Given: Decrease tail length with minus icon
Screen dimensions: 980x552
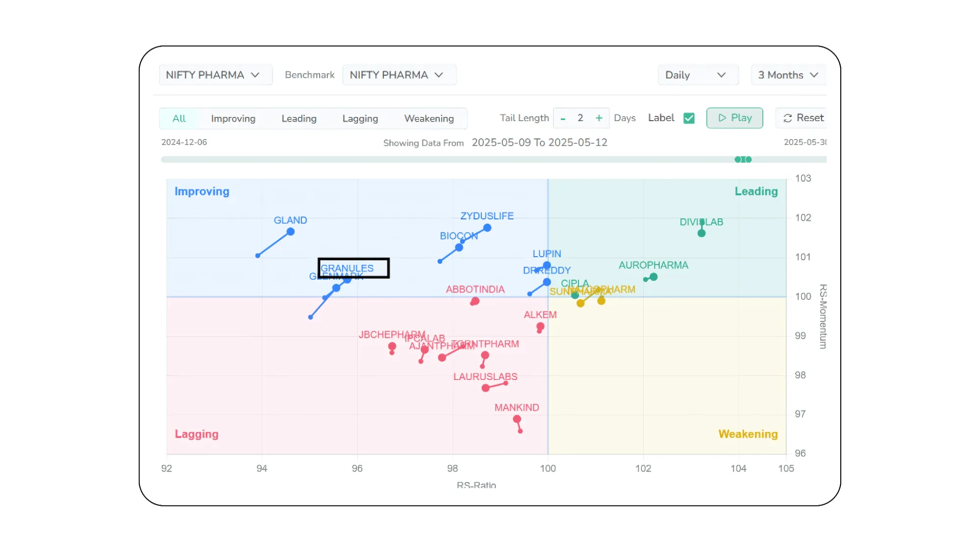Looking at the screenshot, I should tap(563, 118).
